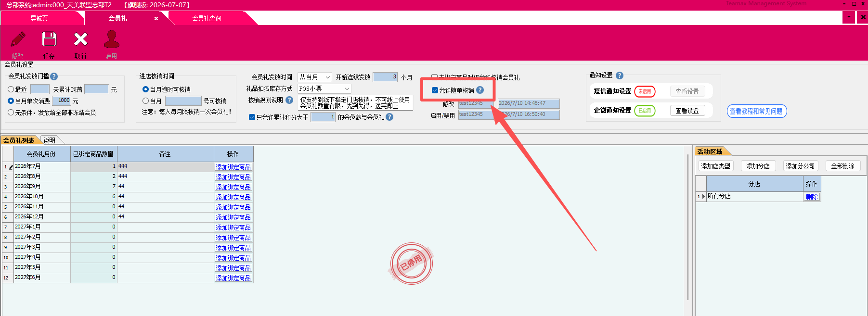Close the 会员礼 tab with its X

pyautogui.click(x=156, y=18)
